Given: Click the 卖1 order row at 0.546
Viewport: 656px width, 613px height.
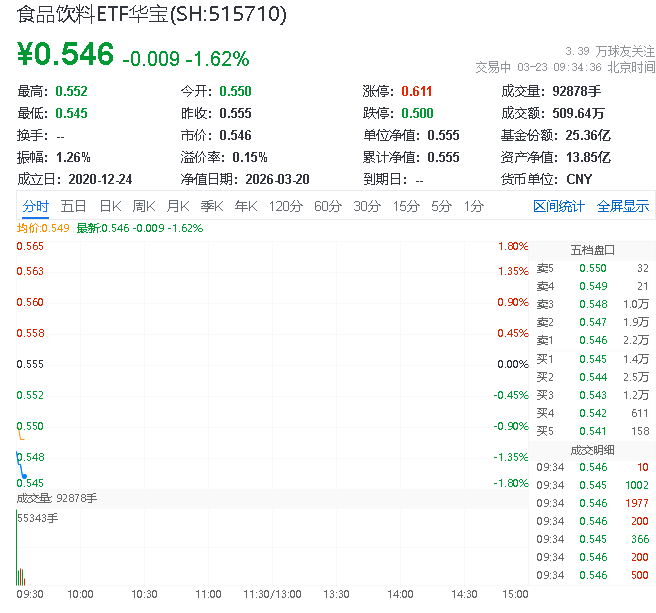Looking at the screenshot, I should [592, 340].
